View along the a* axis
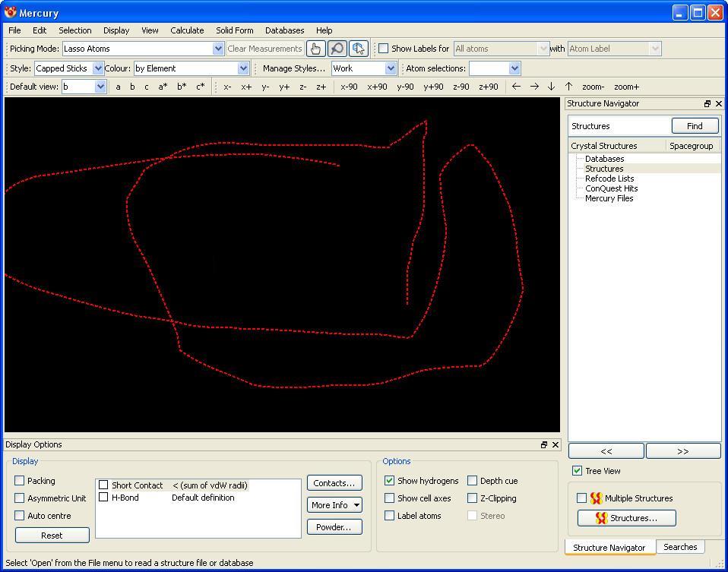 163,87
